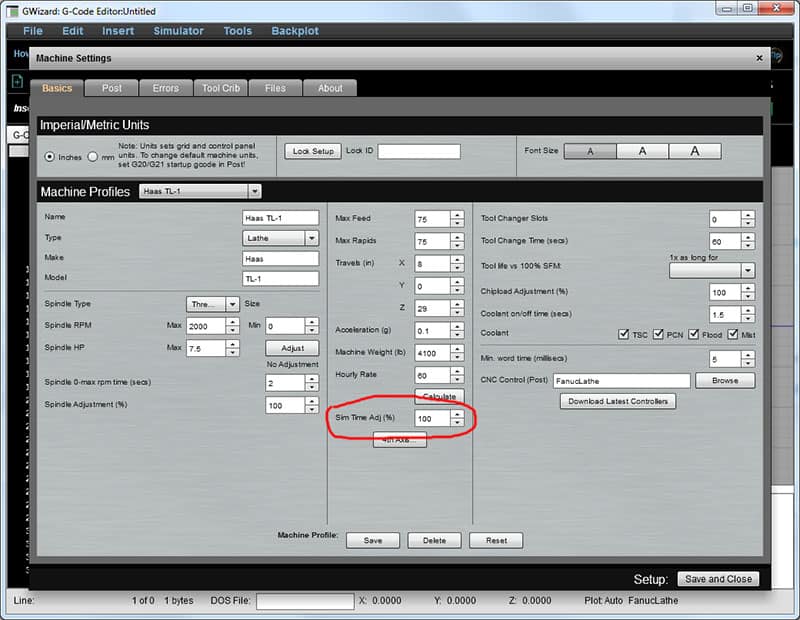
Task: Switch to the Tool Crib tab
Action: click(x=220, y=88)
